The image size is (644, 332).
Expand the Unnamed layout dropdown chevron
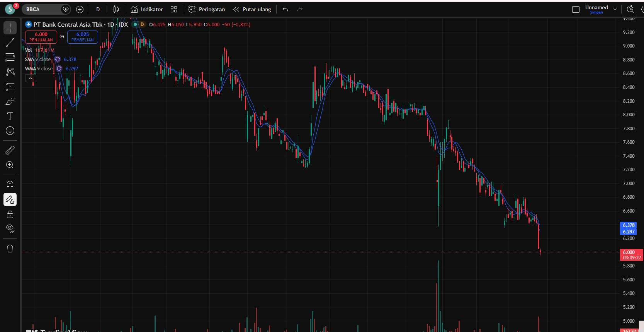pos(615,9)
